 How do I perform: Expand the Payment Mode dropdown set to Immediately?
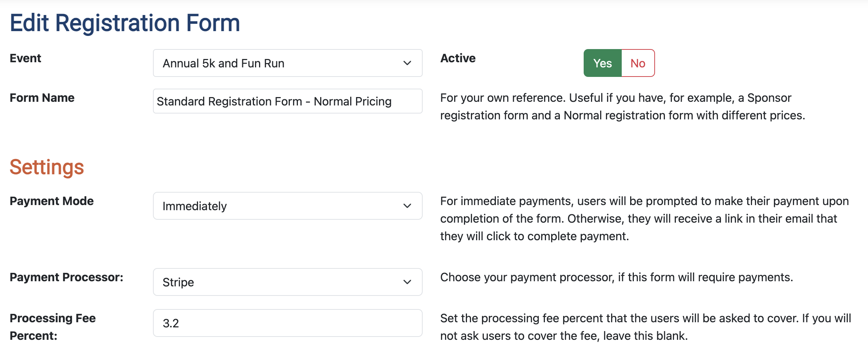click(x=278, y=206)
